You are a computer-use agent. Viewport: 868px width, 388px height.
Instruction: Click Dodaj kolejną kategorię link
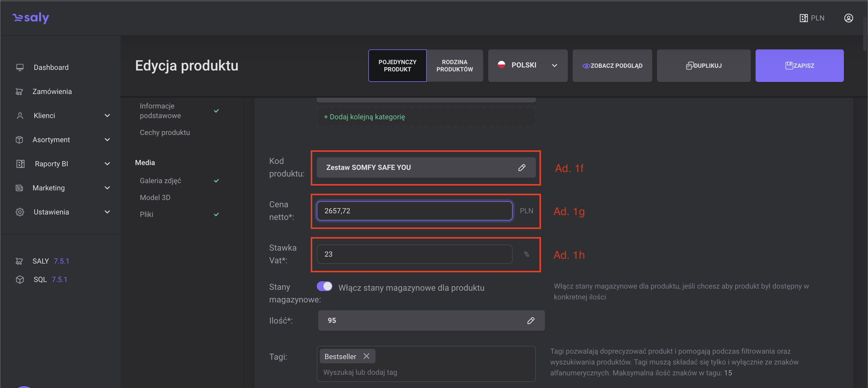[x=364, y=117]
